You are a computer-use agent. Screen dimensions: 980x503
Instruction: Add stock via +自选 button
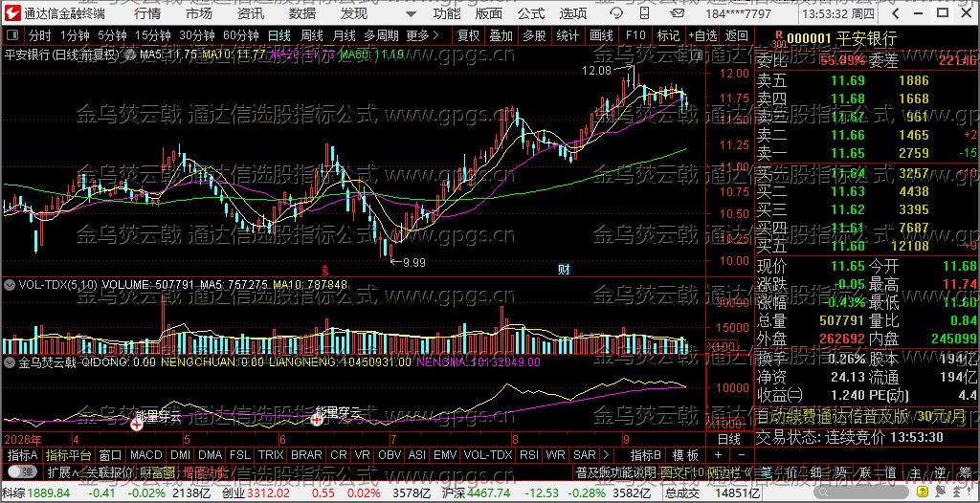tap(703, 35)
